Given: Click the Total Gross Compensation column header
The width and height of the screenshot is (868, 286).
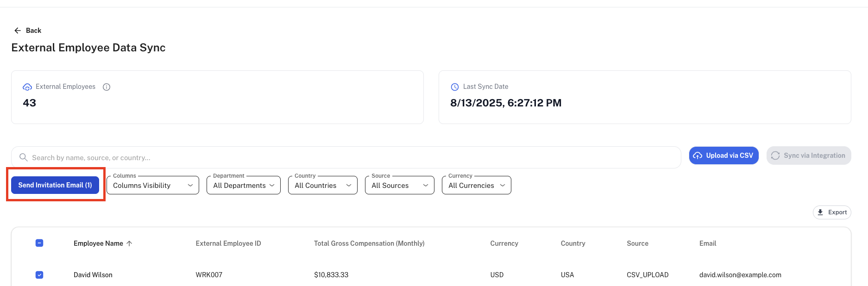Looking at the screenshot, I should 369,243.
